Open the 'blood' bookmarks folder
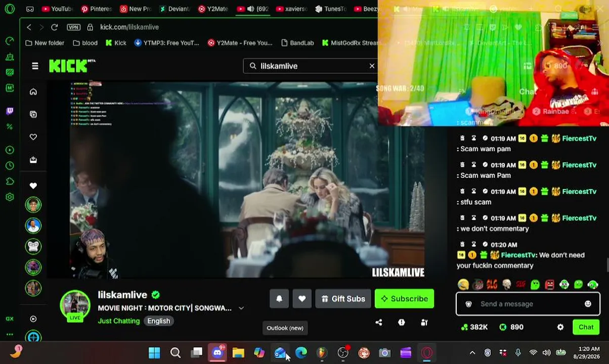 [85, 43]
